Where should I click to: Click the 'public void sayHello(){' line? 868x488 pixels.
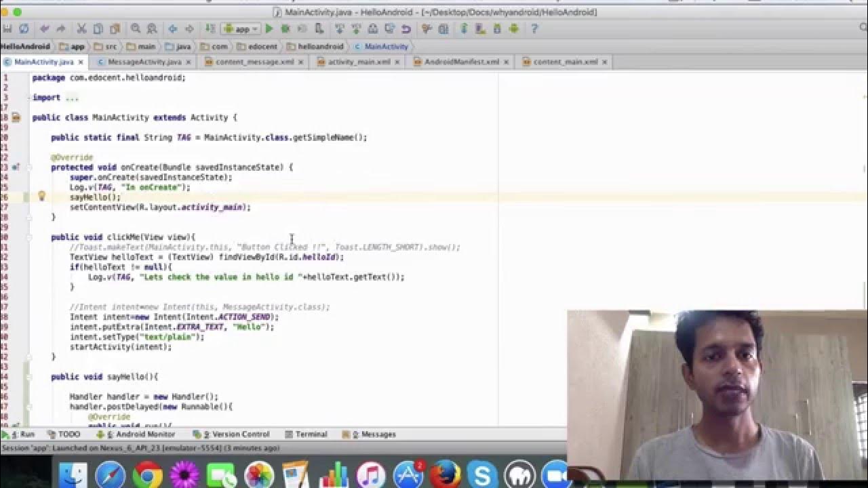(x=104, y=377)
